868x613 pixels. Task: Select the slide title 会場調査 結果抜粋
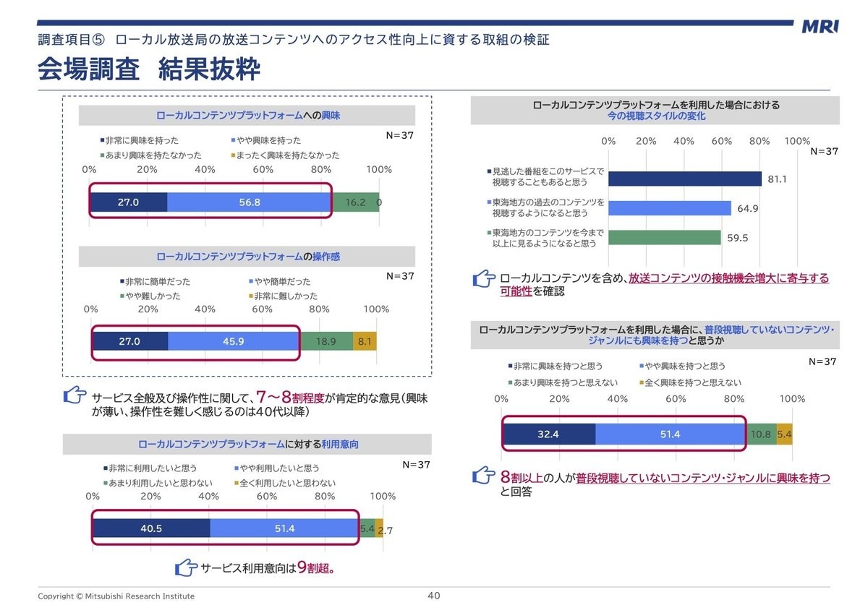[150, 70]
